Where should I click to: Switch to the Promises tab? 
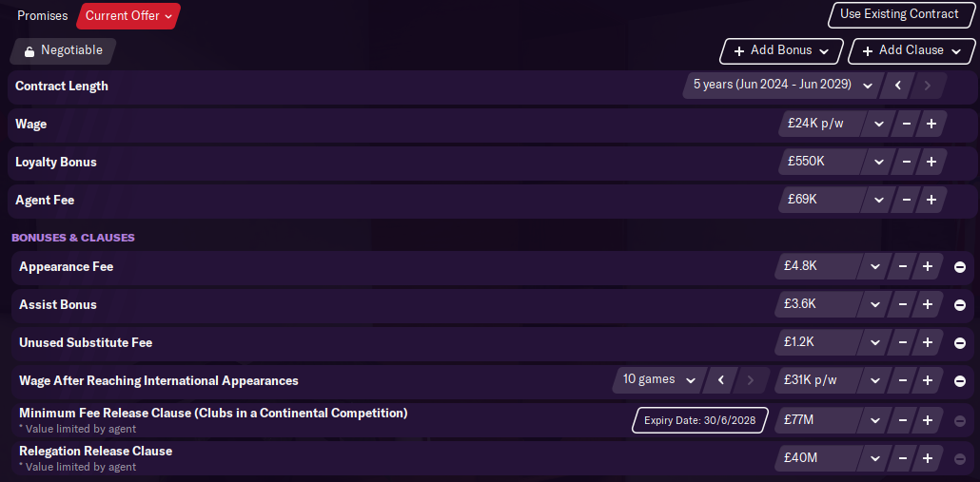click(x=43, y=16)
